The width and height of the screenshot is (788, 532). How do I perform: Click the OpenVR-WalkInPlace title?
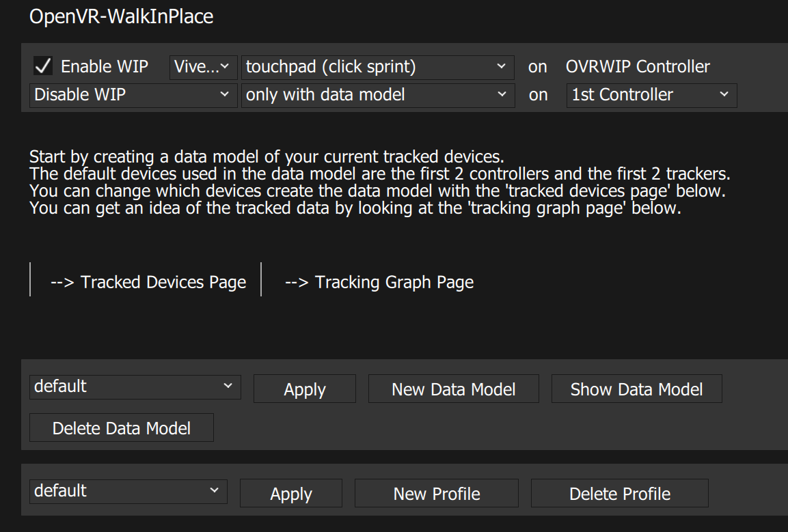[122, 16]
